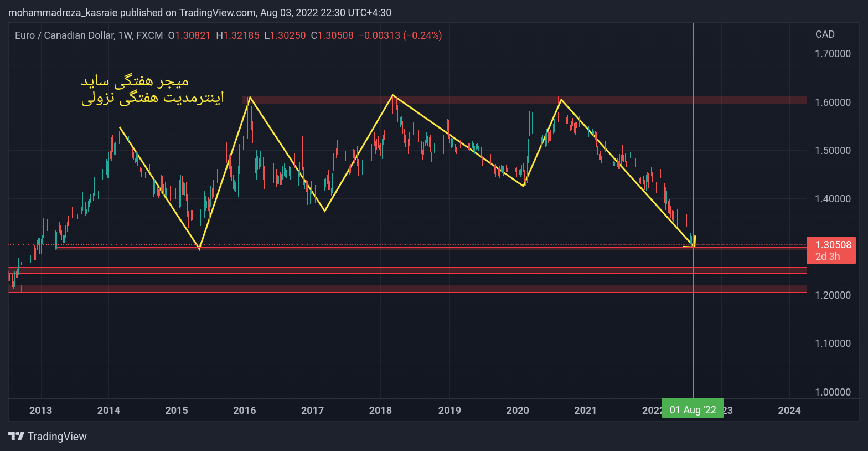Image resolution: width=868 pixels, height=451 pixels.
Task: Click the change value −0.00313 (−0.24%)
Action: pyautogui.click(x=400, y=35)
